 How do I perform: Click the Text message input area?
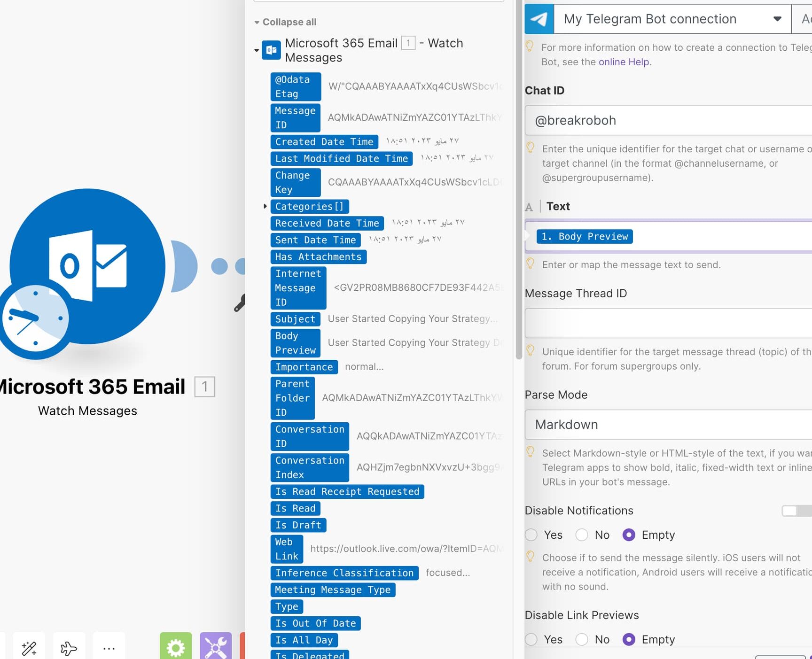pyautogui.click(x=668, y=236)
